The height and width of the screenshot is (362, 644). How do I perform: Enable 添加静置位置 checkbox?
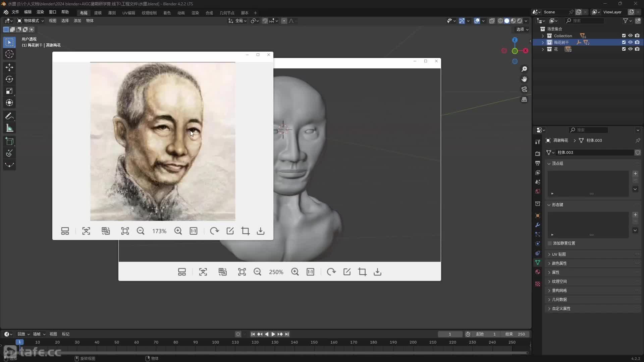pos(550,243)
